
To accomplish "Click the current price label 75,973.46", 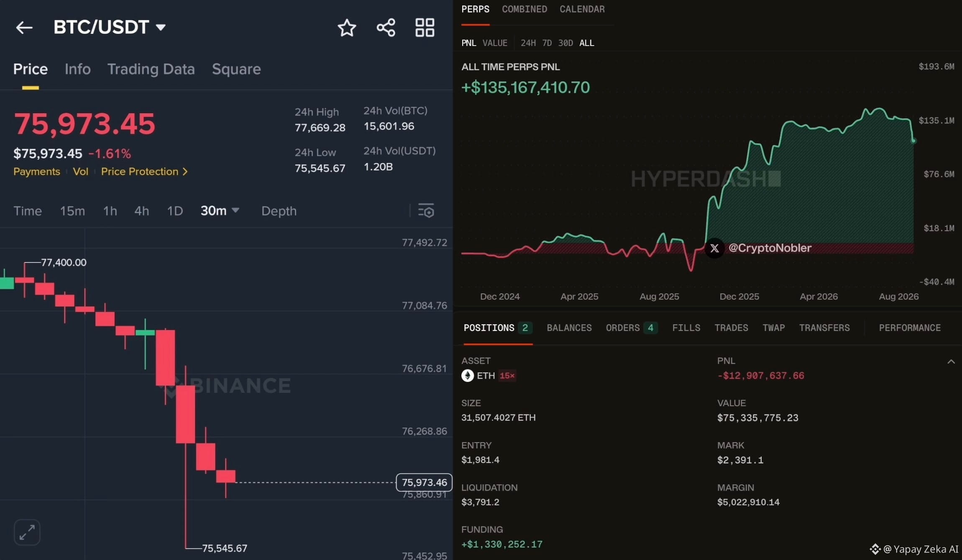I will (424, 482).
